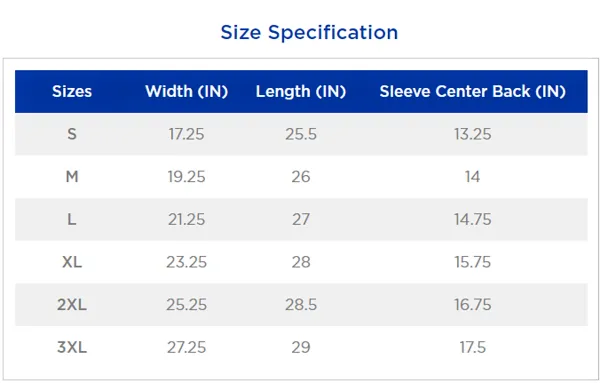Select the S size row label
600x383 pixels.
click(72, 134)
